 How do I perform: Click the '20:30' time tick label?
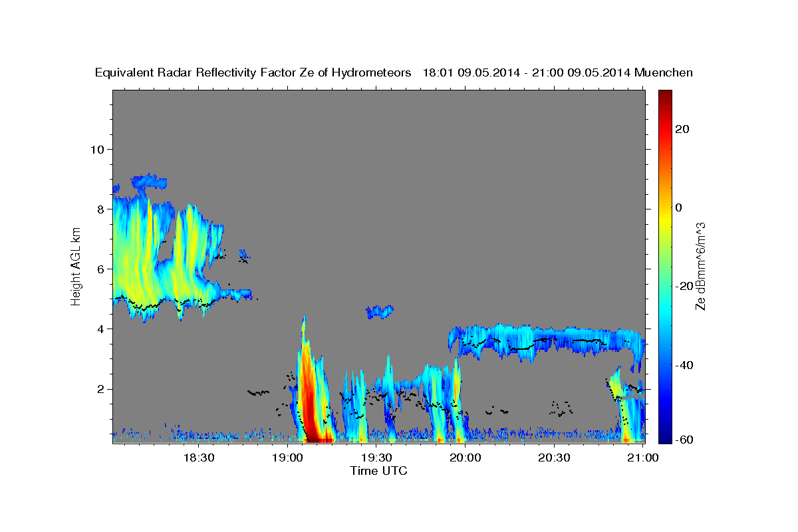click(554, 458)
